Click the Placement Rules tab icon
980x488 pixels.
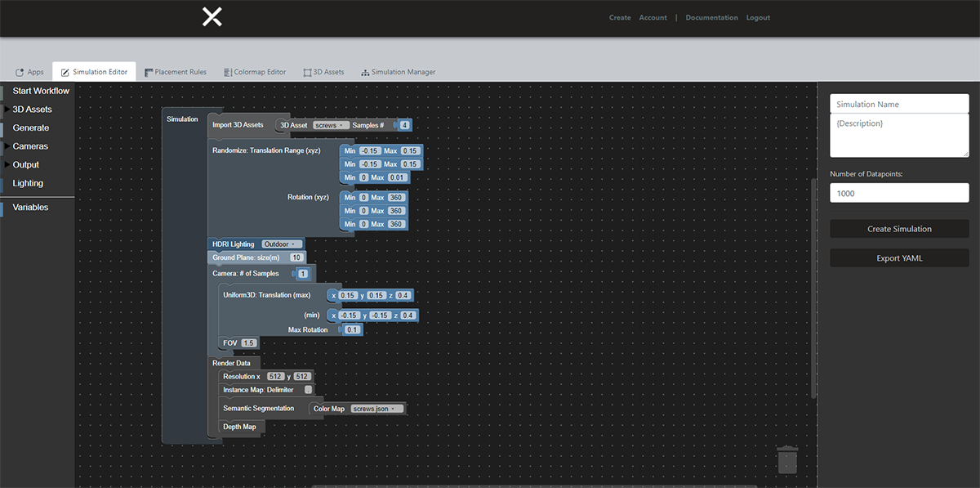(149, 72)
